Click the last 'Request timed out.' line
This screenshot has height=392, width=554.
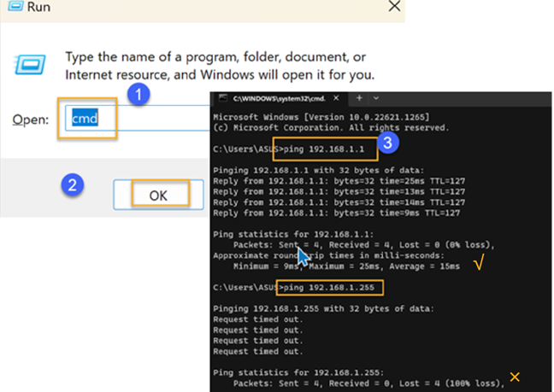point(258,351)
